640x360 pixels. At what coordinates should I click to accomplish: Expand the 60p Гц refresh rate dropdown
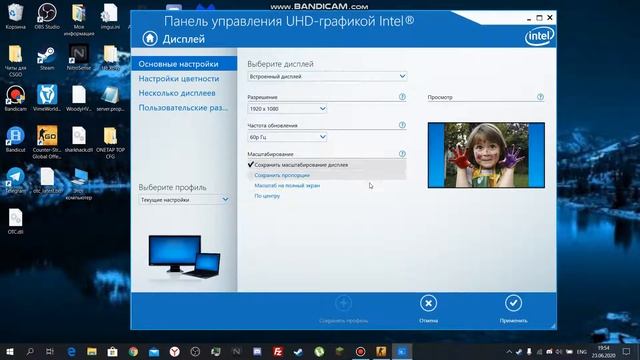point(287,137)
